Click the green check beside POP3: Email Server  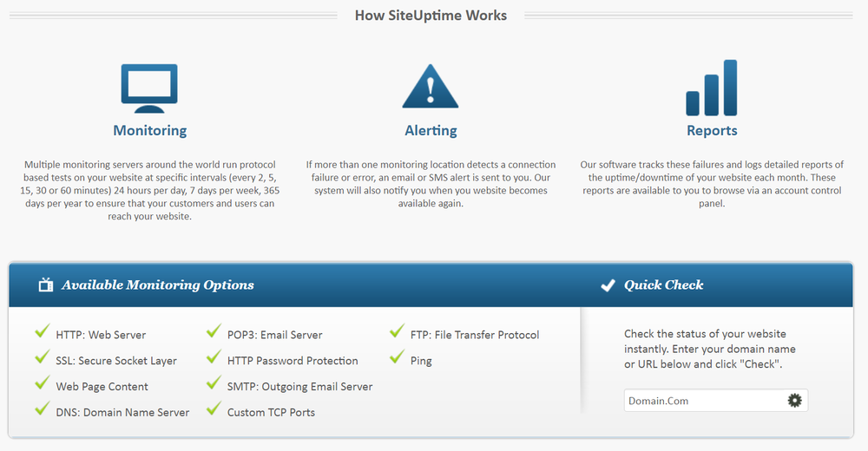214,331
